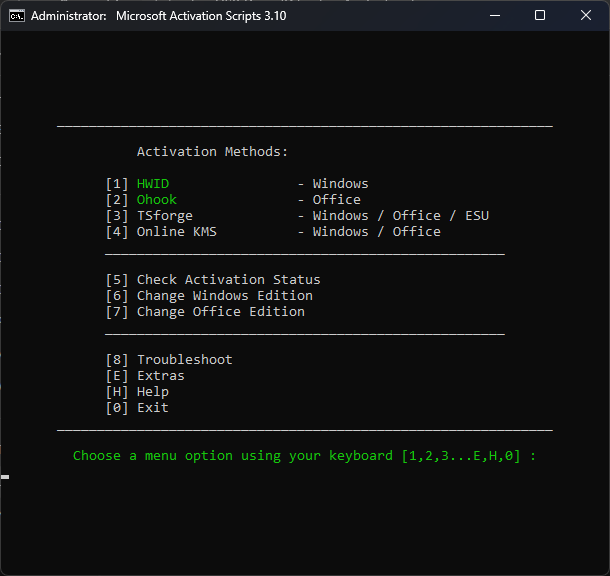This screenshot has height=576, width=610.
Task: Click the '[3]' option number
Action: 117,215
